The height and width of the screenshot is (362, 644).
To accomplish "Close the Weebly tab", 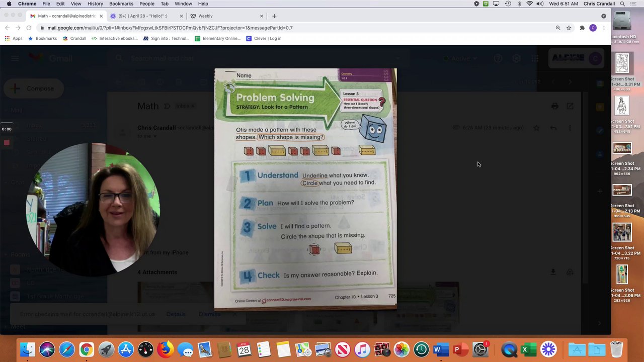I will tap(262, 16).
